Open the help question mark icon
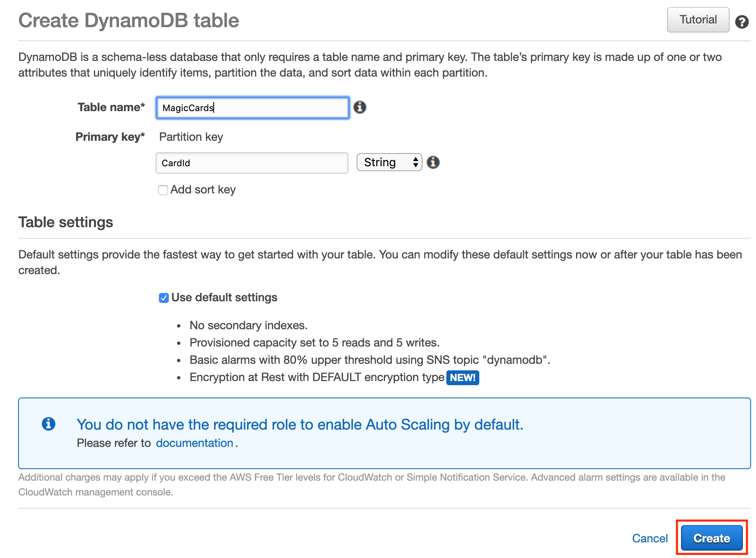 [x=742, y=22]
